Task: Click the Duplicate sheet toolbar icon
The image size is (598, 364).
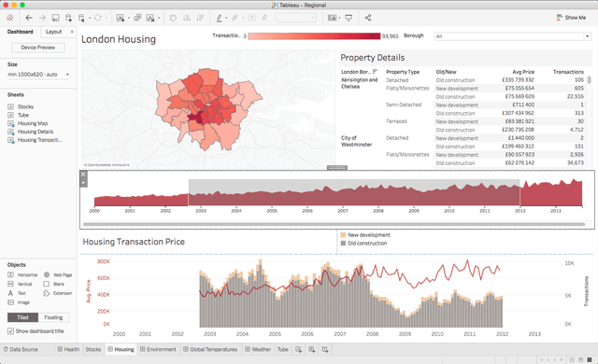Action: point(137,18)
